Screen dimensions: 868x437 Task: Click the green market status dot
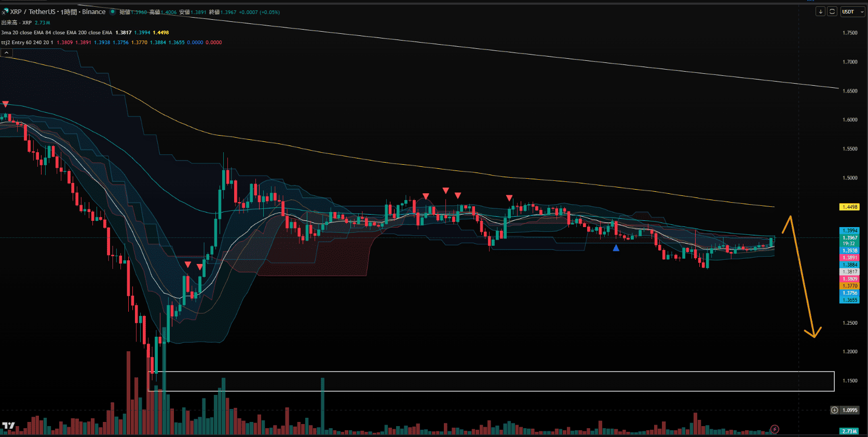click(113, 11)
